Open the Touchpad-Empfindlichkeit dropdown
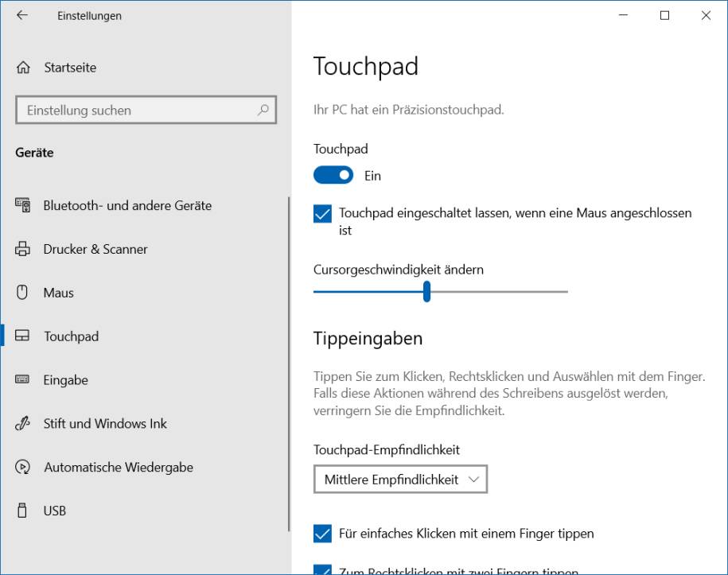 [x=400, y=480]
